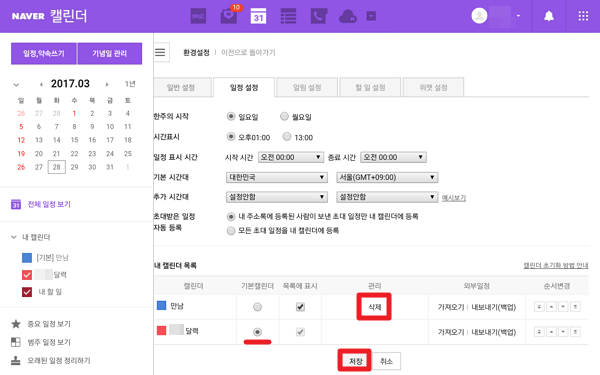Screen dimensions: 600x375
Task: Switch to 일반 설정 tab
Action: [x=181, y=87]
